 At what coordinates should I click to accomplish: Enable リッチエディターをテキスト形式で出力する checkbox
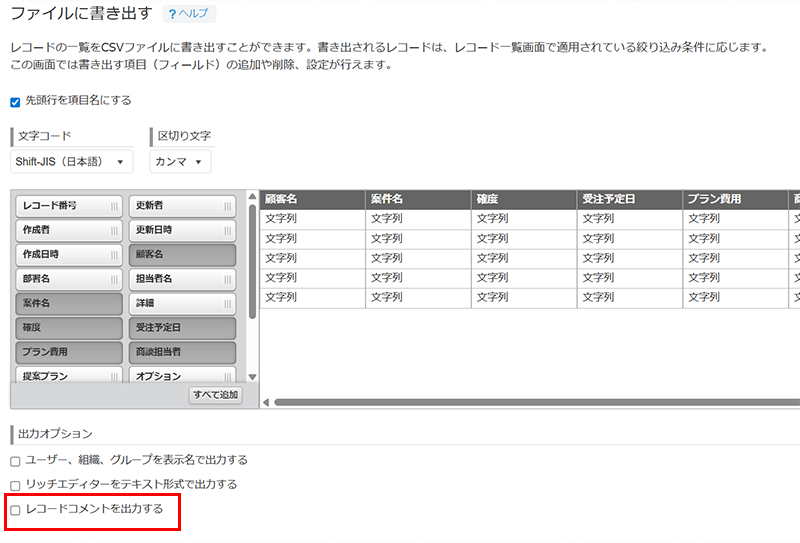point(15,485)
